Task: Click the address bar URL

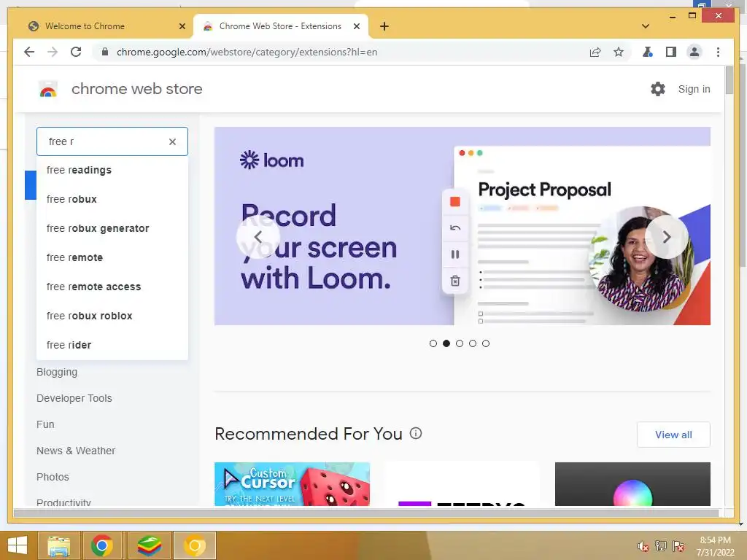Action: coord(247,52)
